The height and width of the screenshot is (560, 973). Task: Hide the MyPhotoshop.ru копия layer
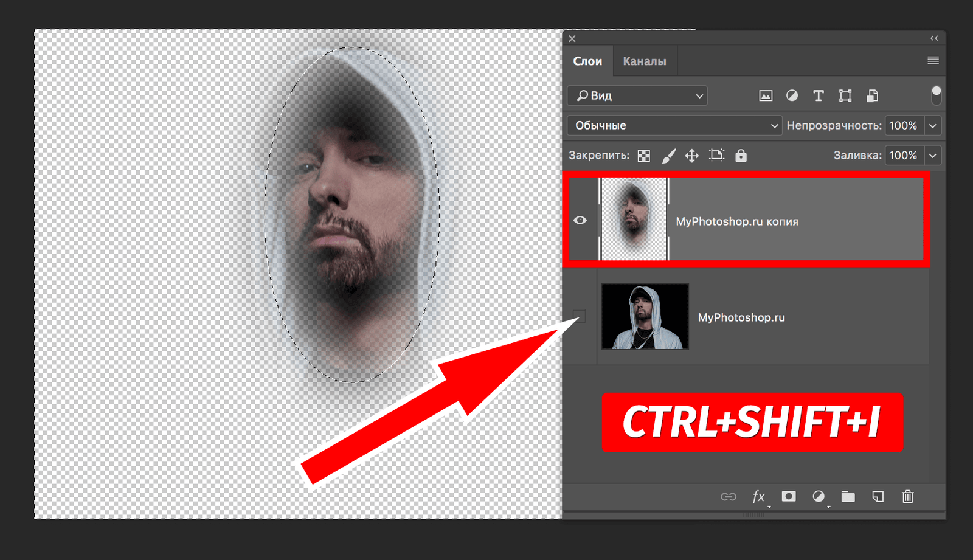point(580,220)
